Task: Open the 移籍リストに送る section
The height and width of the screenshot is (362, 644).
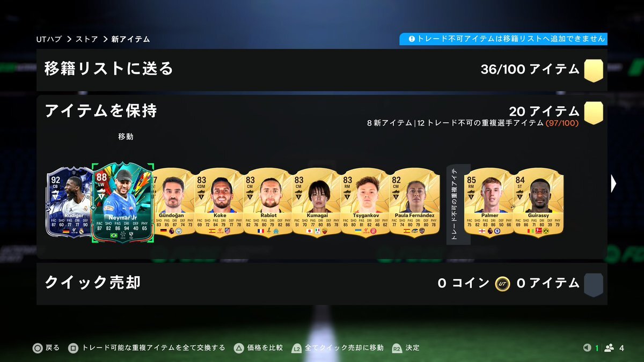Action: [322, 70]
